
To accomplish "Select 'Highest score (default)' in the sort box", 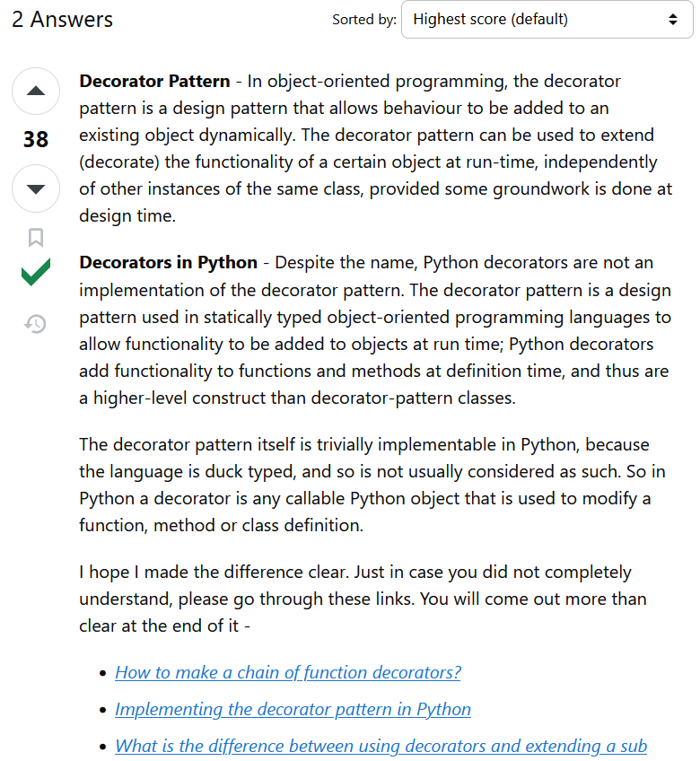I will click(547, 19).
